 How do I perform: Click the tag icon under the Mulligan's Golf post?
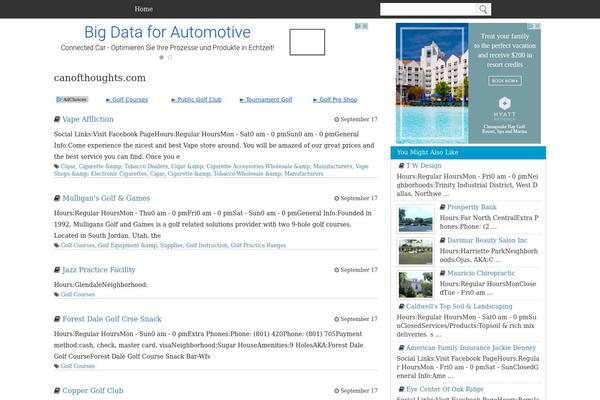(57, 245)
